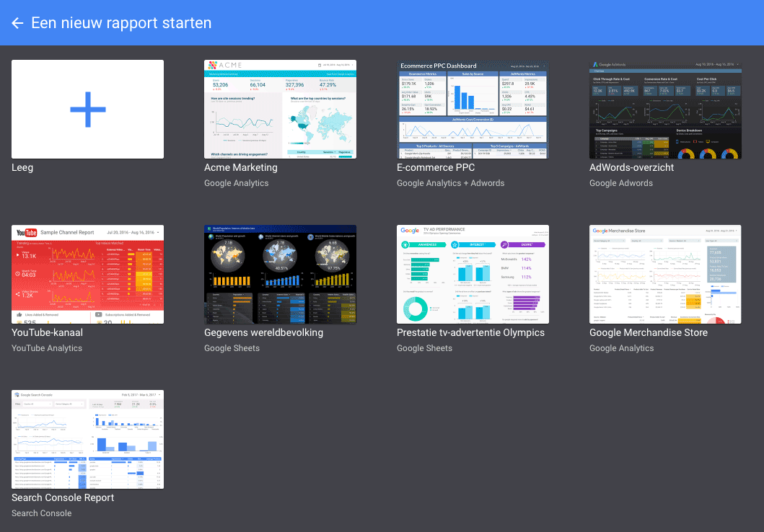Select the Acme Marketing template preview
This screenshot has height=532, width=764.
pyautogui.click(x=280, y=108)
